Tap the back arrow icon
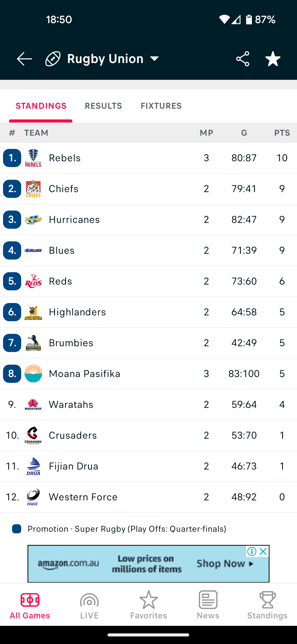This screenshot has height=644, width=297. click(x=24, y=59)
